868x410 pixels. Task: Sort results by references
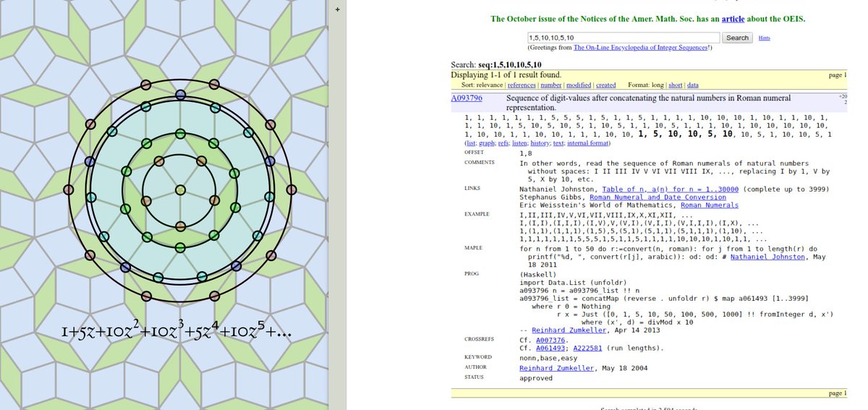click(522, 85)
